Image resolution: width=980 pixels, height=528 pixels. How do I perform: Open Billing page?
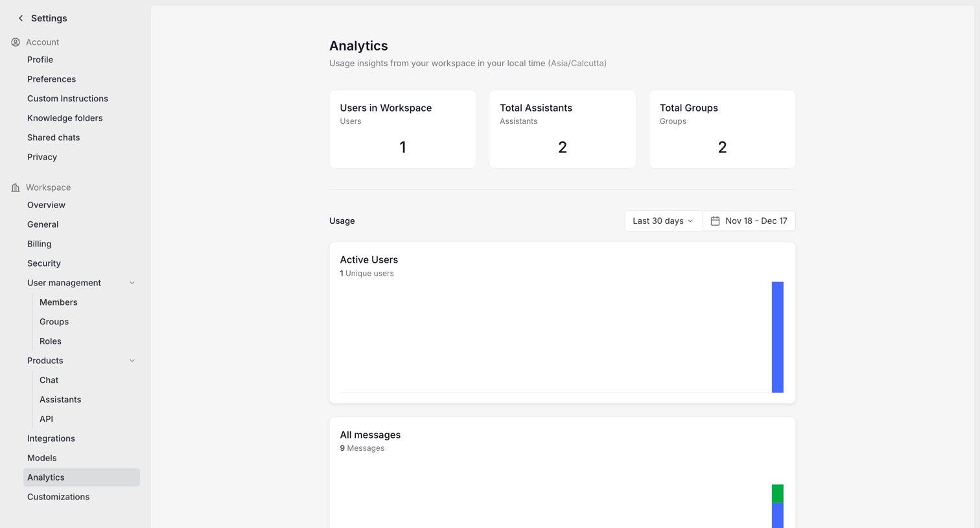click(39, 244)
